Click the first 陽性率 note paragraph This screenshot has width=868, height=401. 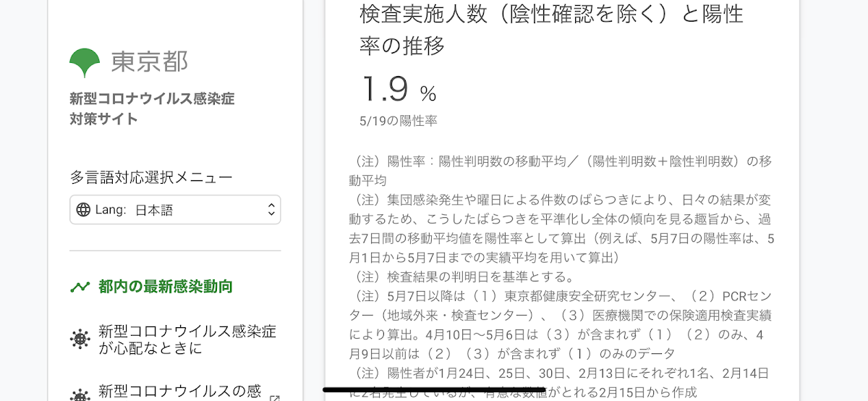click(x=561, y=170)
